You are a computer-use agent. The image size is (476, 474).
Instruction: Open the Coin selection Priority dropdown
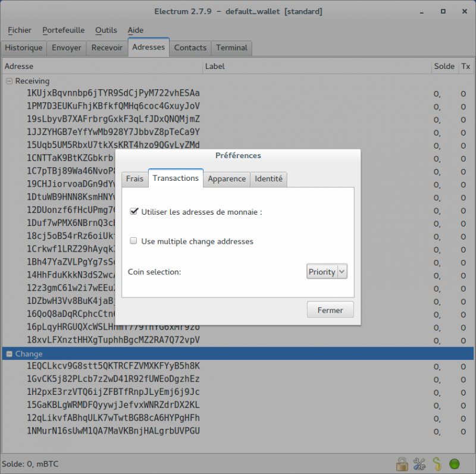tap(327, 271)
